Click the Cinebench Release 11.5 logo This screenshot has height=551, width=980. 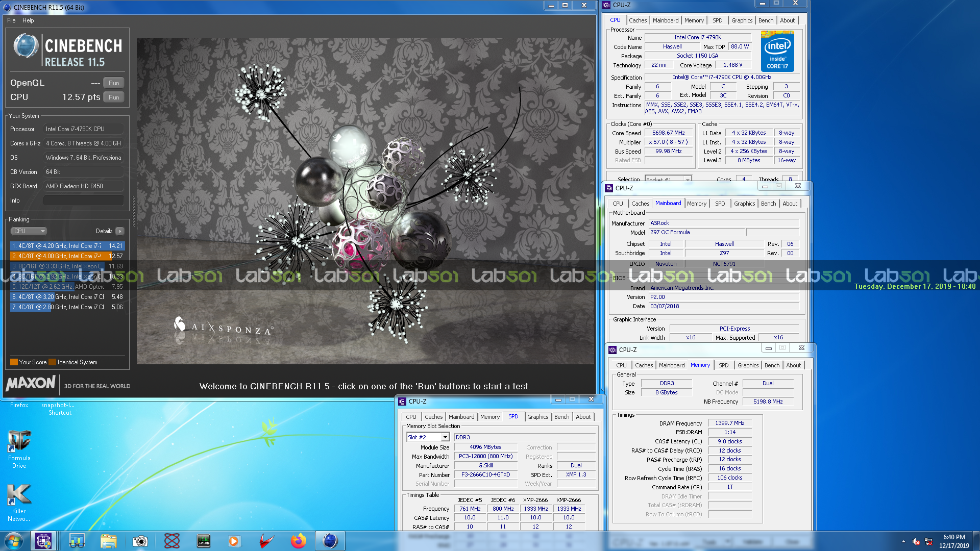click(x=67, y=51)
